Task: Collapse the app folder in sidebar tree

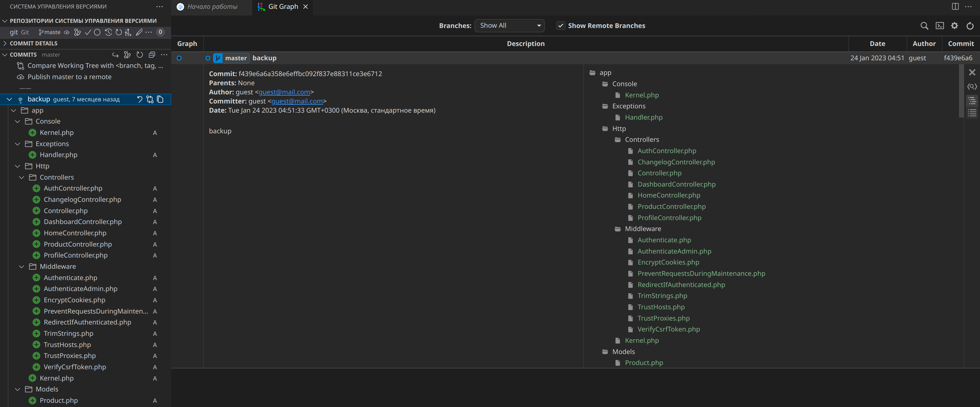Action: [x=13, y=110]
